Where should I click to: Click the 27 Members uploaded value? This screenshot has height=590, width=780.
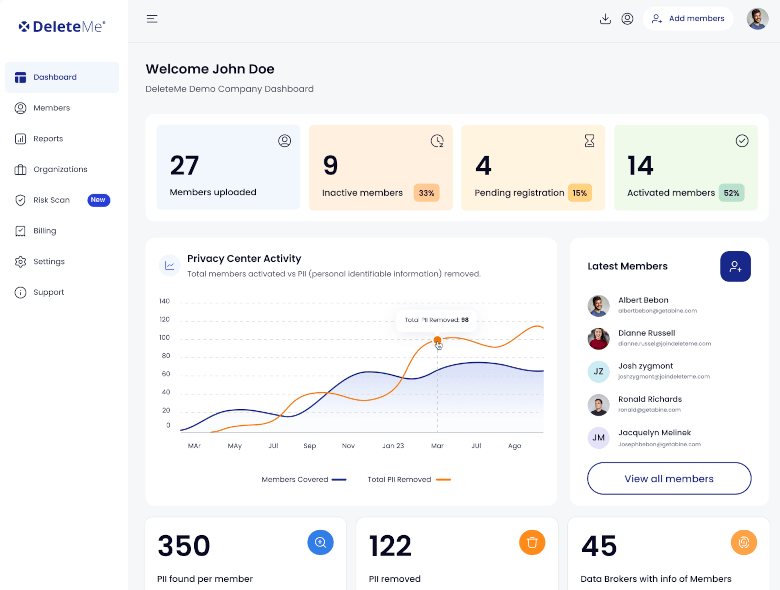(x=184, y=166)
